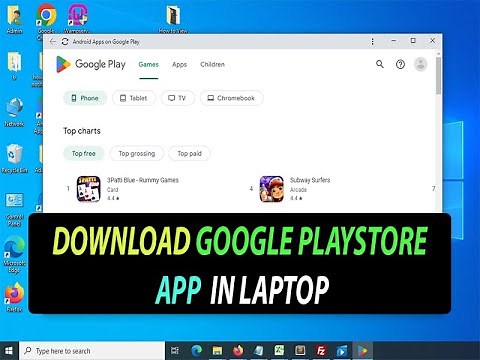The height and width of the screenshot is (360, 480).
Task: Select the Phone device filter
Action: click(x=85, y=98)
